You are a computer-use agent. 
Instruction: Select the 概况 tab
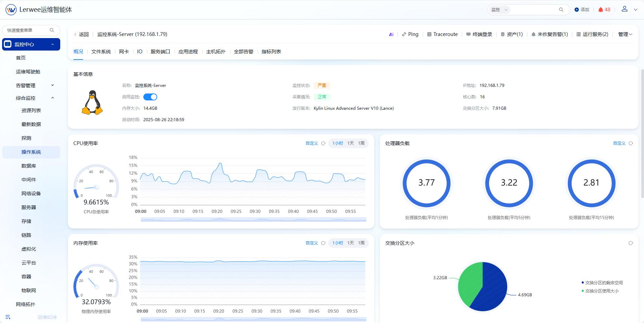pos(78,52)
